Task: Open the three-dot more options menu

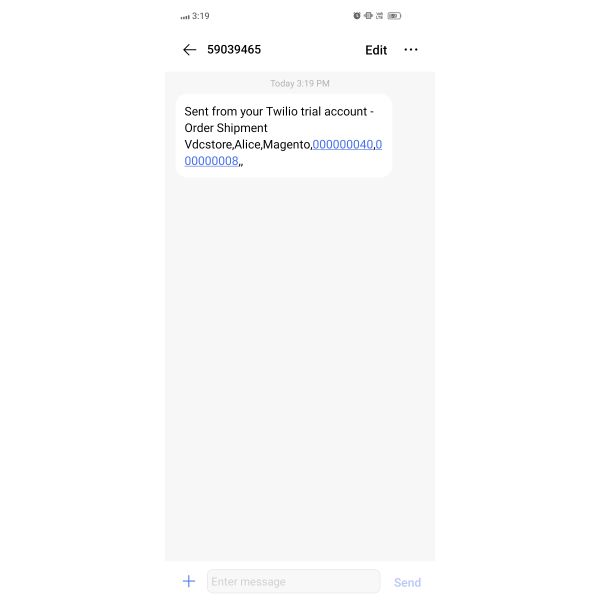Action: coord(411,50)
